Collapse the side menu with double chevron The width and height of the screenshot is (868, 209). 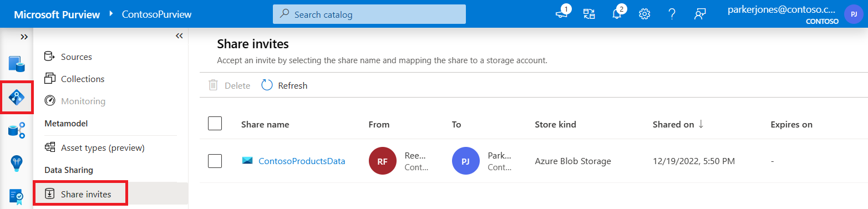179,35
